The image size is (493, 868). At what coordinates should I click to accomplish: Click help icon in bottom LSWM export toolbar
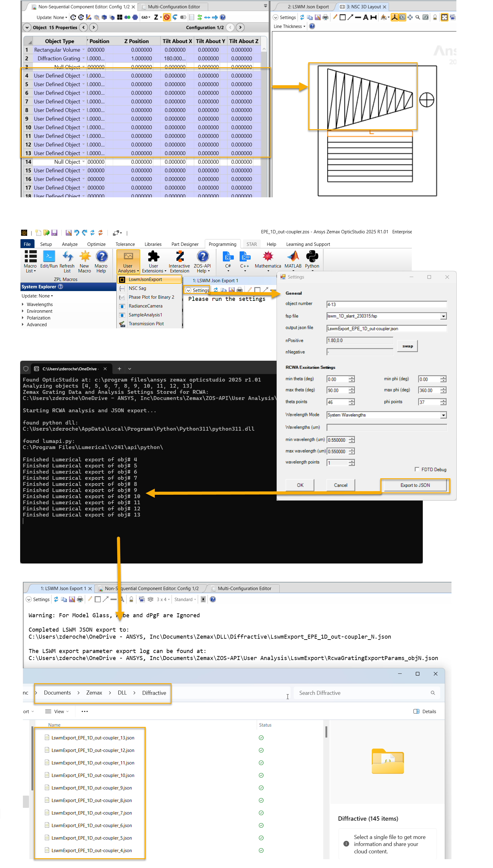pos(213,599)
